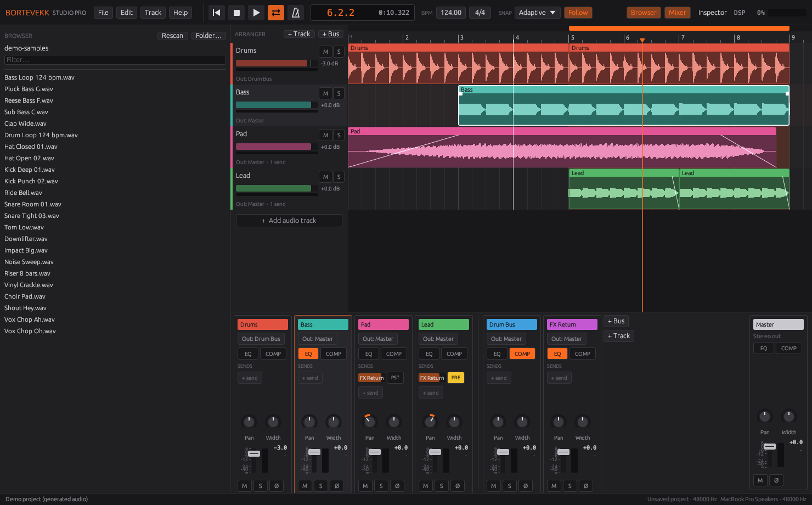Open Pad mixer output routing selector
The width and height of the screenshot is (812, 505).
click(378, 339)
